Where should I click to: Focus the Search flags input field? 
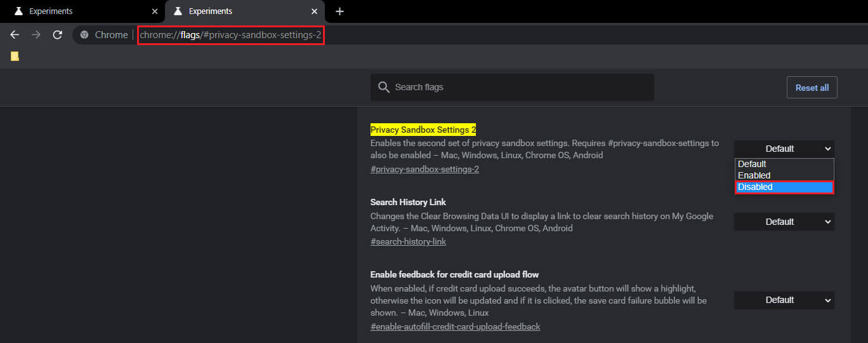[512, 87]
